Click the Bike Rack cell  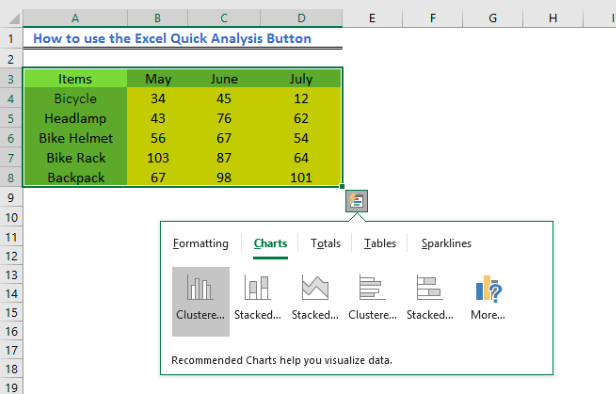(x=75, y=158)
